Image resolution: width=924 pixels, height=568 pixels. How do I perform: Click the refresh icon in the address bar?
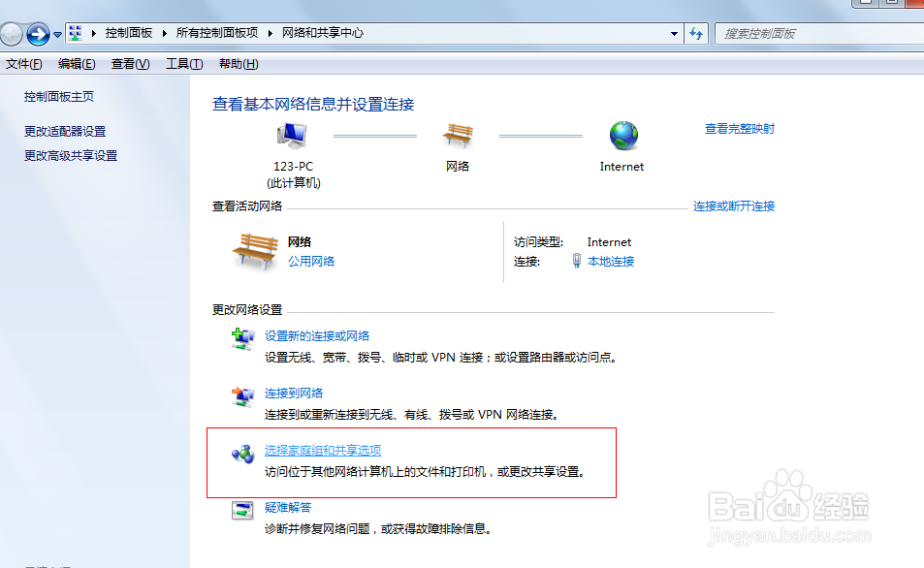coord(696,33)
